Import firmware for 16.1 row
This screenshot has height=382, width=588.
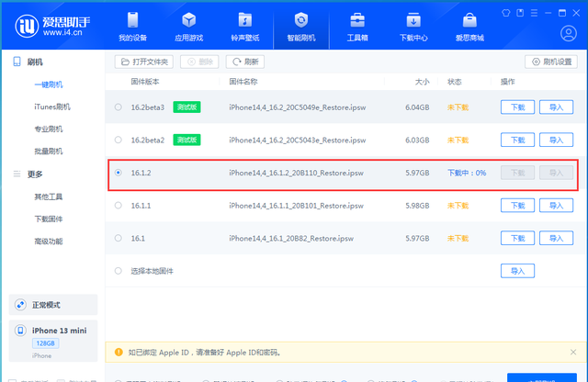[x=556, y=238]
